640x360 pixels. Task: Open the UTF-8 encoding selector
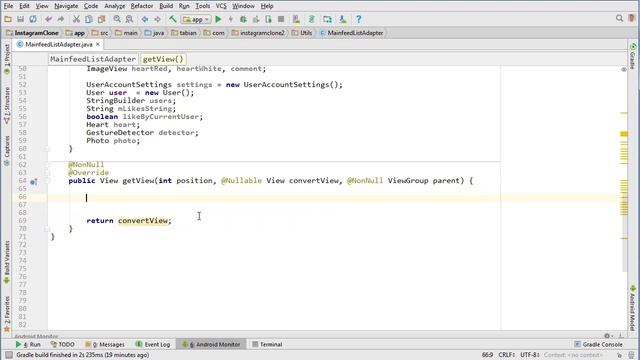click(530, 355)
